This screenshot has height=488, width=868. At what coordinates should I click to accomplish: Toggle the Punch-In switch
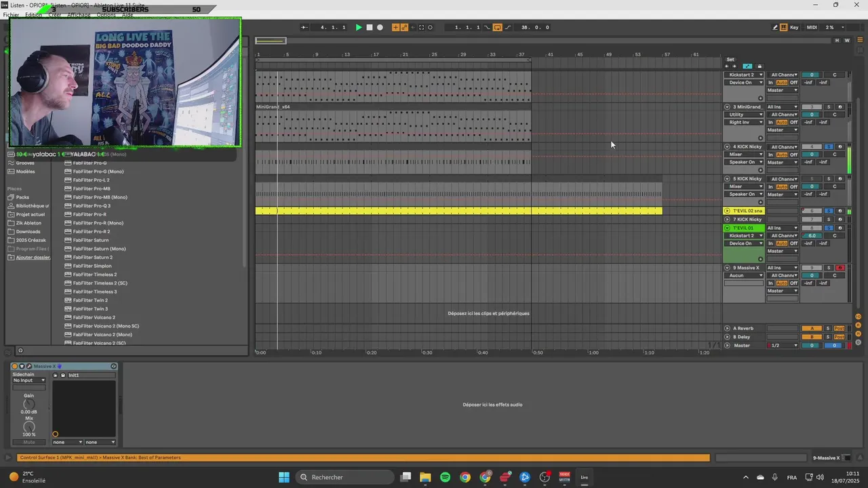point(487,27)
